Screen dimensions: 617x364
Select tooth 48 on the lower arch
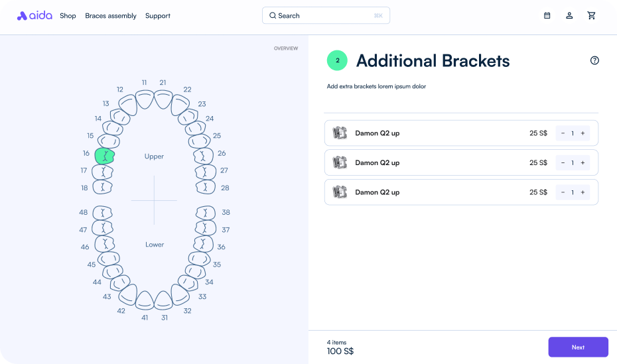[x=102, y=213]
